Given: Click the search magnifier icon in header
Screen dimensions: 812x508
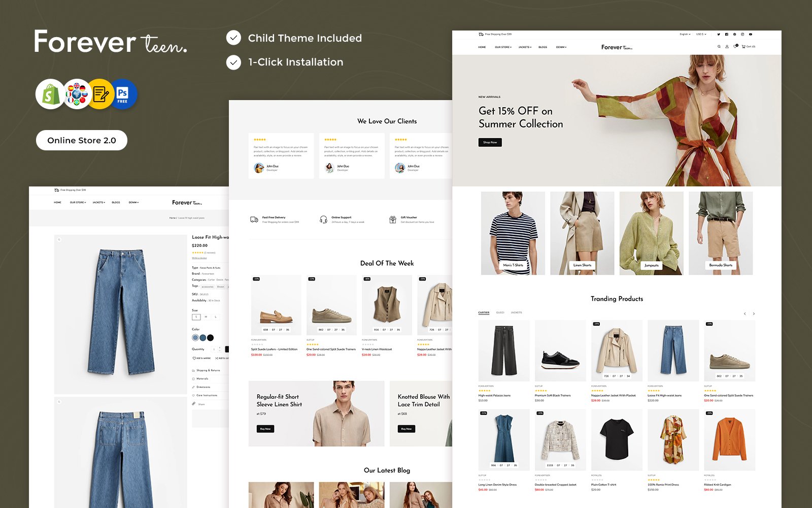Looking at the screenshot, I should 719,47.
